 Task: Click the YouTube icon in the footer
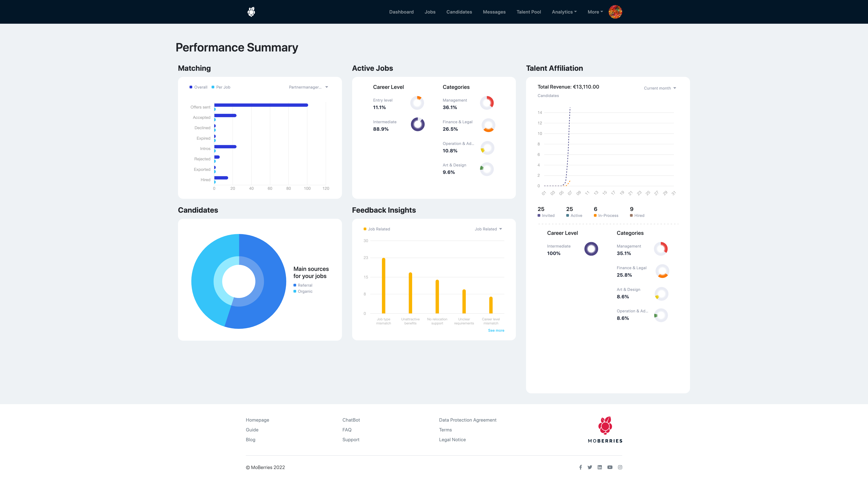point(610,467)
